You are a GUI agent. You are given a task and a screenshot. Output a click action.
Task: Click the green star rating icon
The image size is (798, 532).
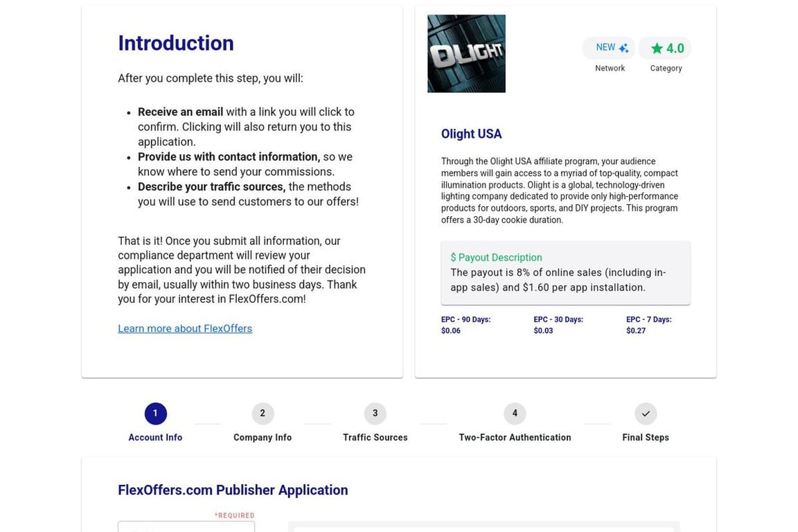pos(657,48)
